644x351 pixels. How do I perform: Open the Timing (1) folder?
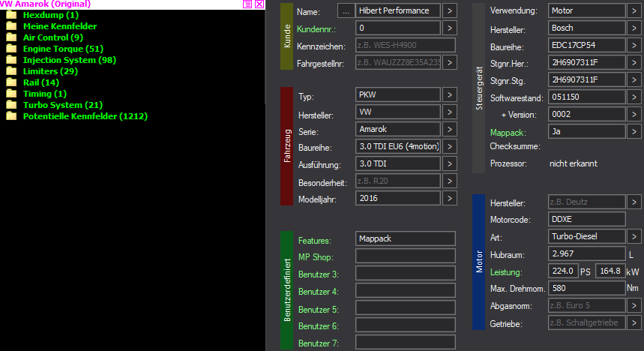44,94
